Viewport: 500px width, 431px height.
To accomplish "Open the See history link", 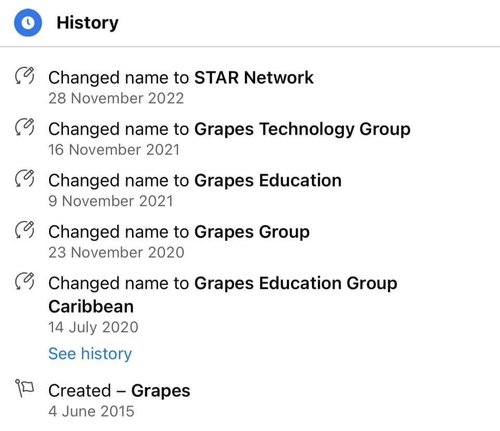I will (x=90, y=354).
